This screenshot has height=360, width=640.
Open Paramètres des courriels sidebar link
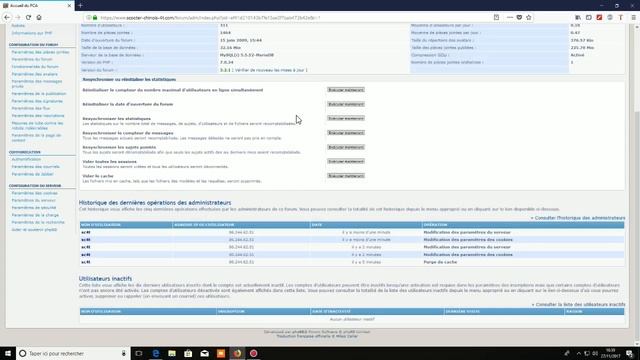coord(36,167)
